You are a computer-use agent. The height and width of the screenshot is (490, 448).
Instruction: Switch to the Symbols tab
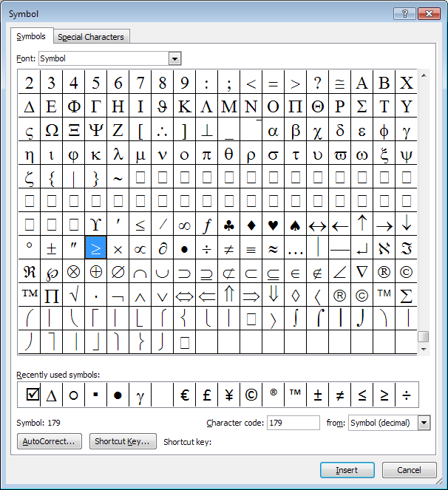click(31, 36)
